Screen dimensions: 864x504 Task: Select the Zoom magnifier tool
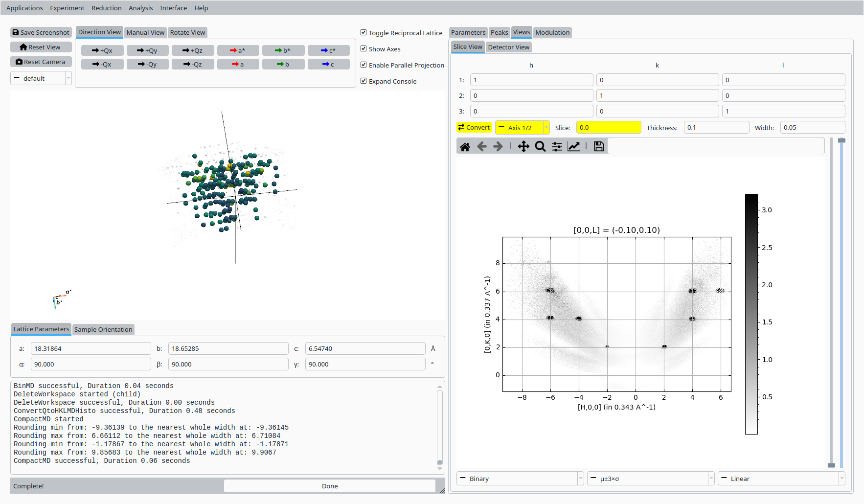(540, 147)
